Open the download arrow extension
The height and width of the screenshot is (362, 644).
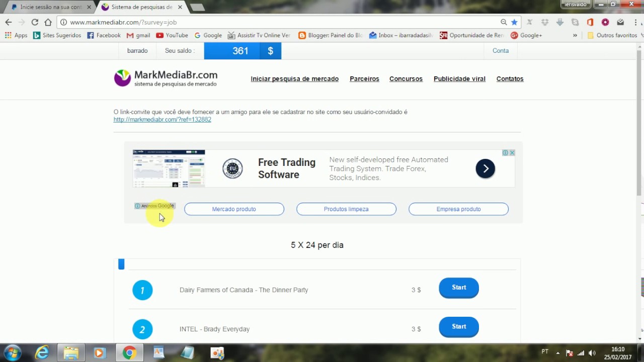pos(560,22)
